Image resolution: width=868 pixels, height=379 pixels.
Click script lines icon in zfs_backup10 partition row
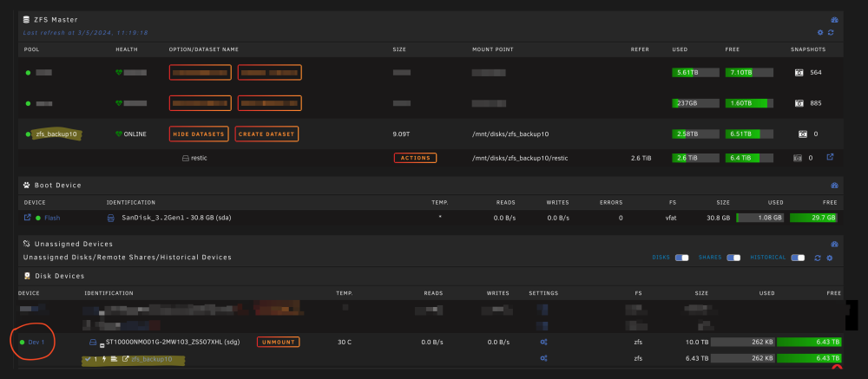pos(114,359)
